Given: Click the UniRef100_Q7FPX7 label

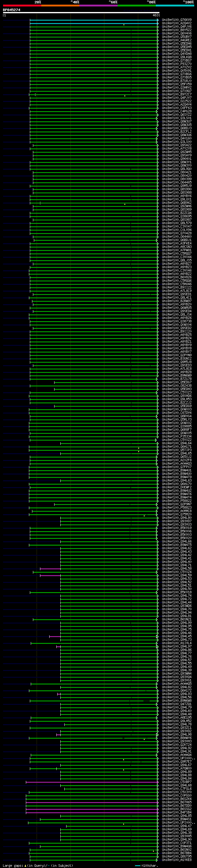Looking at the screenshot, I should pos(177,467).
